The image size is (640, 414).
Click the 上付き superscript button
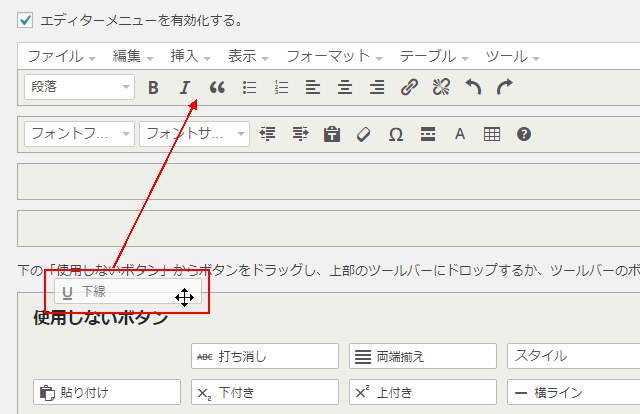pyautogui.click(x=423, y=392)
